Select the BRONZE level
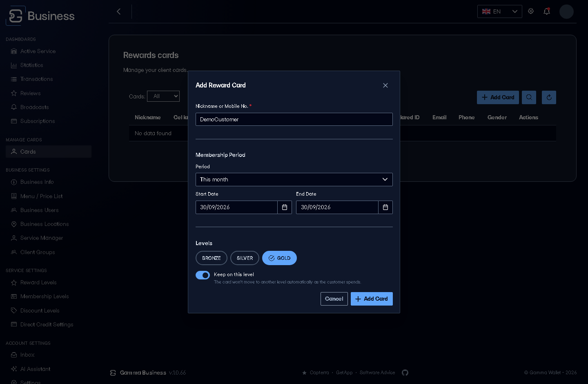588x384 pixels. [212, 258]
